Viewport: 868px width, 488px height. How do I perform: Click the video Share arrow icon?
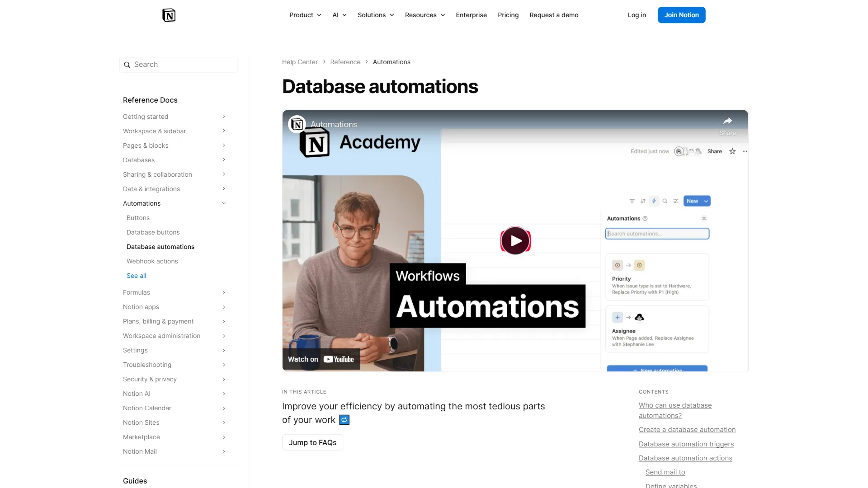tap(727, 121)
